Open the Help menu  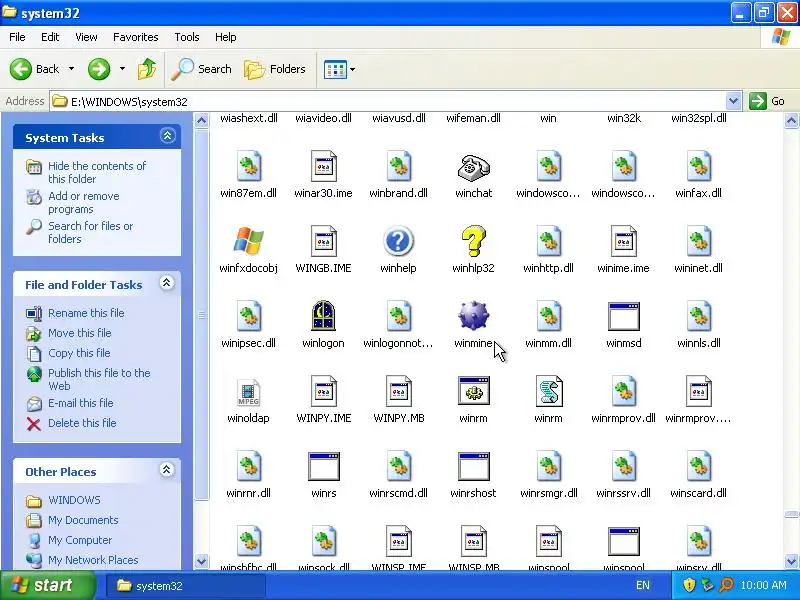(226, 37)
